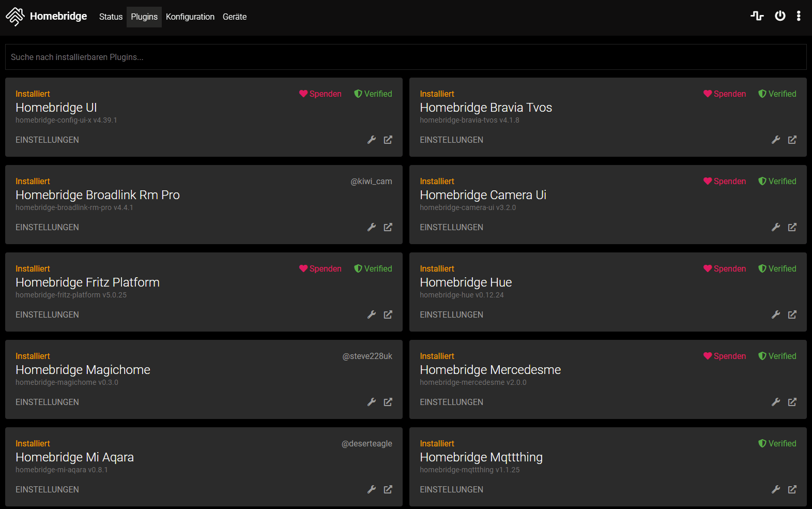Screen dimensions: 812x509
Task: Open external link icon for Homebridge UI
Action: (388, 140)
